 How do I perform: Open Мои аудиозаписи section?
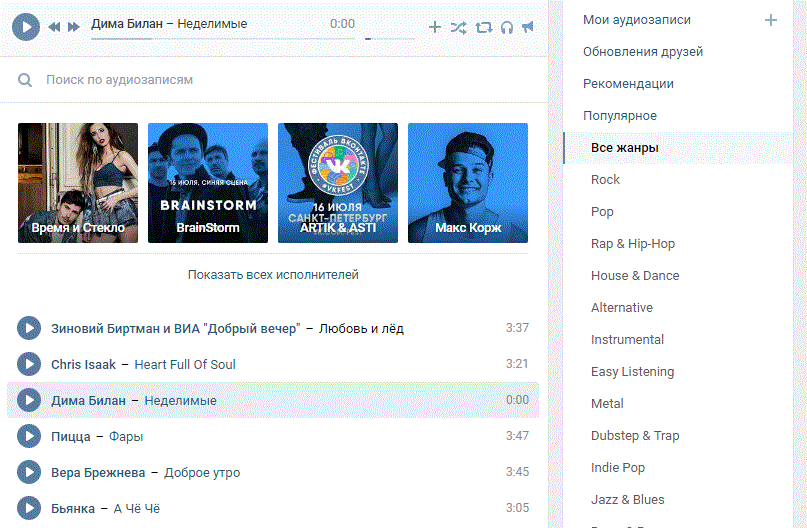point(637,20)
